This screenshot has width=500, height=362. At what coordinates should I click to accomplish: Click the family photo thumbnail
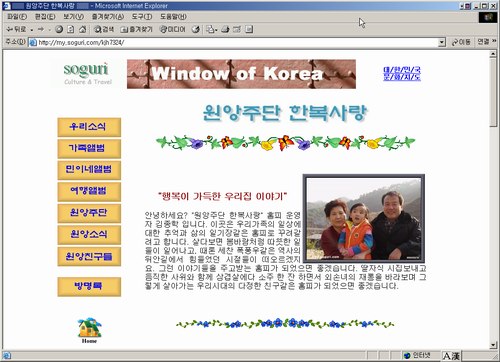[x=363, y=218]
